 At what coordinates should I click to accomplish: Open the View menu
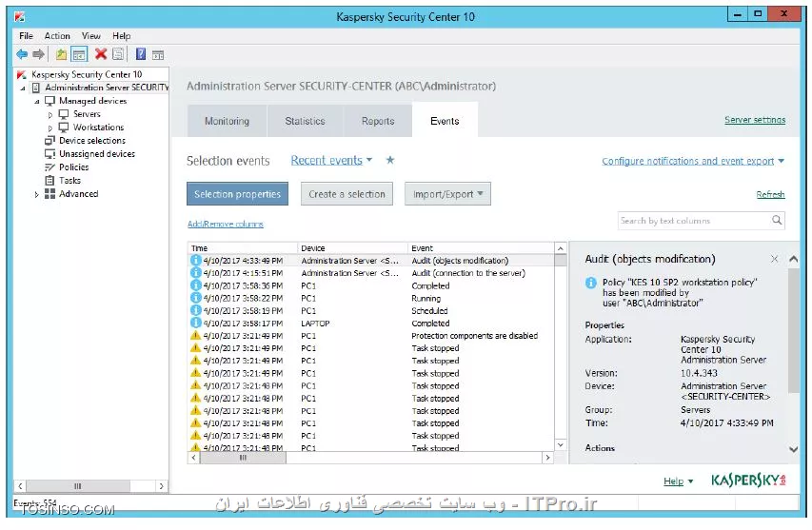tap(90, 36)
